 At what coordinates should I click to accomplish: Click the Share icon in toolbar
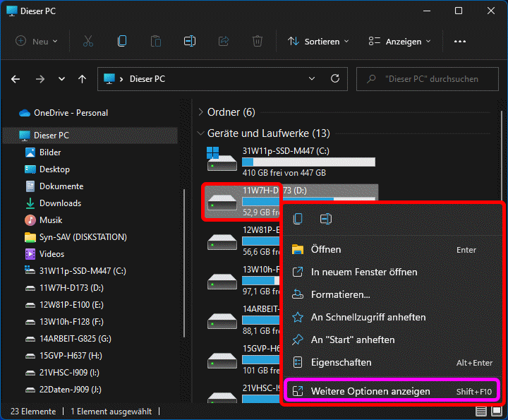(224, 42)
